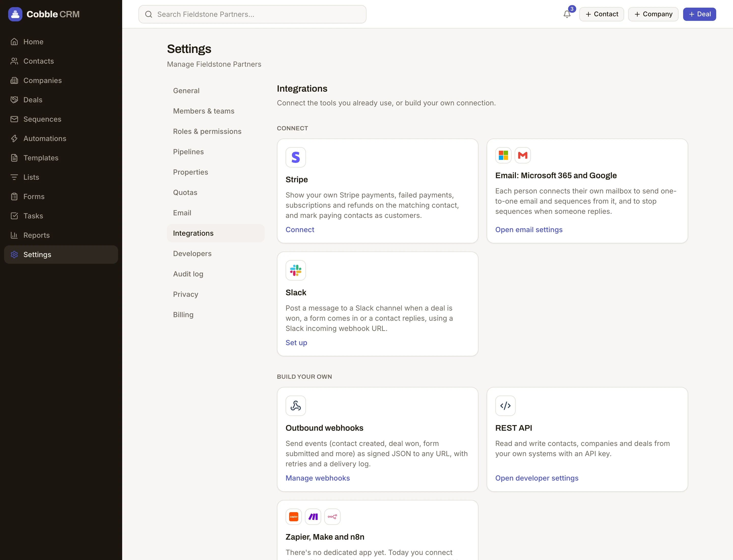Image resolution: width=733 pixels, height=560 pixels.
Task: Open Deals in the sidebar
Action: coord(61,100)
